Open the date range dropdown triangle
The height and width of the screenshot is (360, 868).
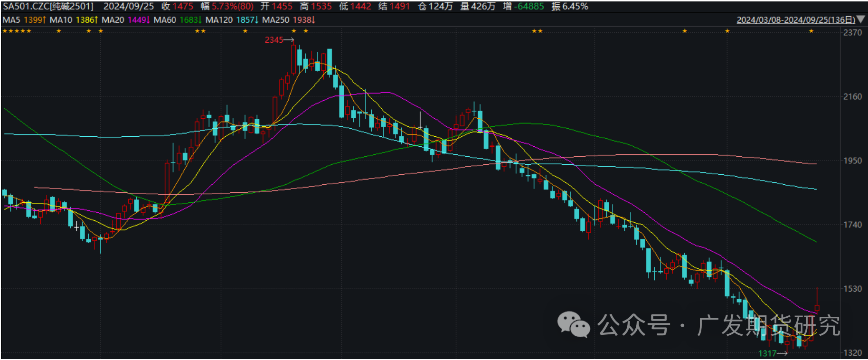tap(860, 19)
